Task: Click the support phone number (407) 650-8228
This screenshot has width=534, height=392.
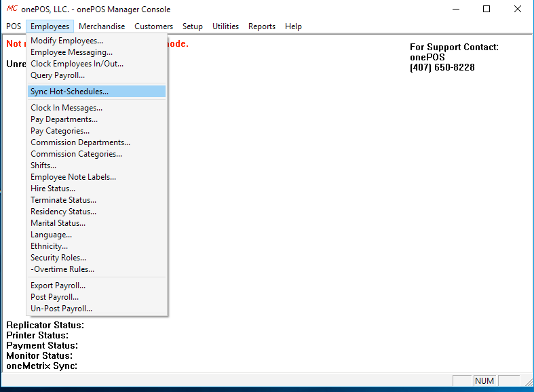Action: click(x=442, y=67)
